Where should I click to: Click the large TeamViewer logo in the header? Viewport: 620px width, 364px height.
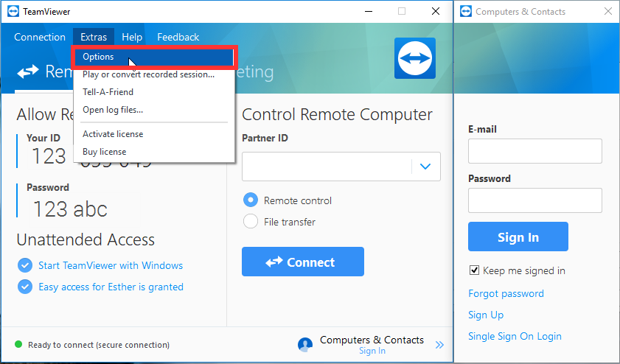click(x=415, y=58)
